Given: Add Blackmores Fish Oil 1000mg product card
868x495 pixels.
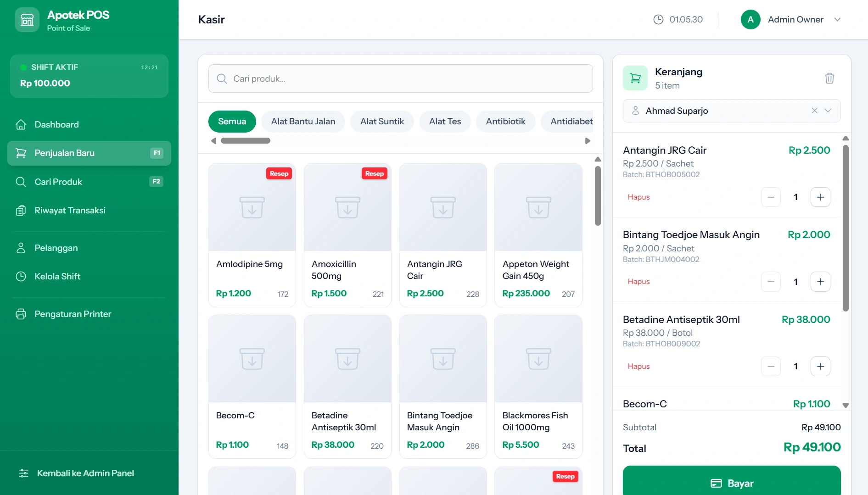Looking at the screenshot, I should [x=538, y=387].
